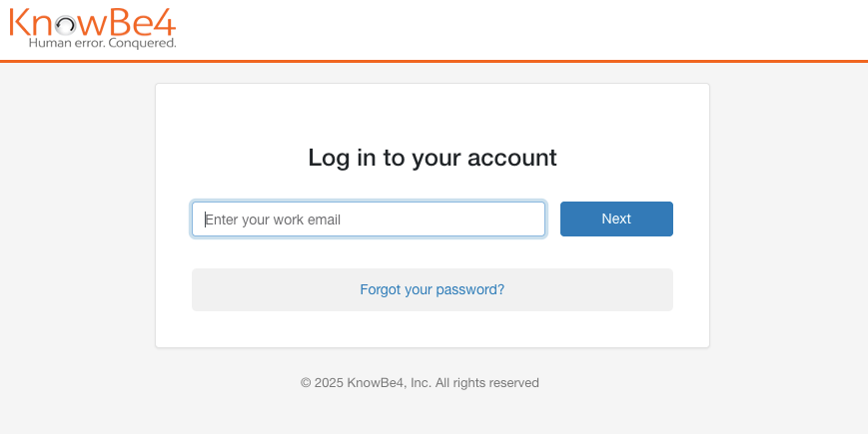Click the copyright symbol in footer
The height and width of the screenshot is (434, 868).
[306, 383]
